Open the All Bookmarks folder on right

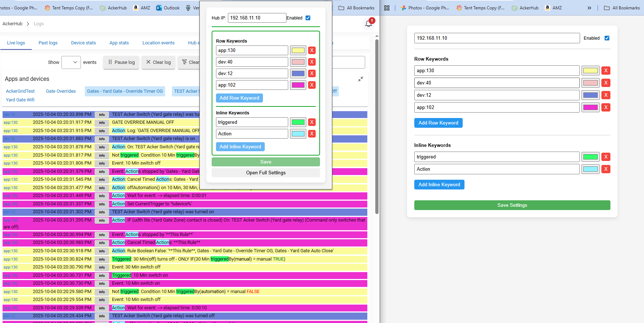tap(622, 8)
